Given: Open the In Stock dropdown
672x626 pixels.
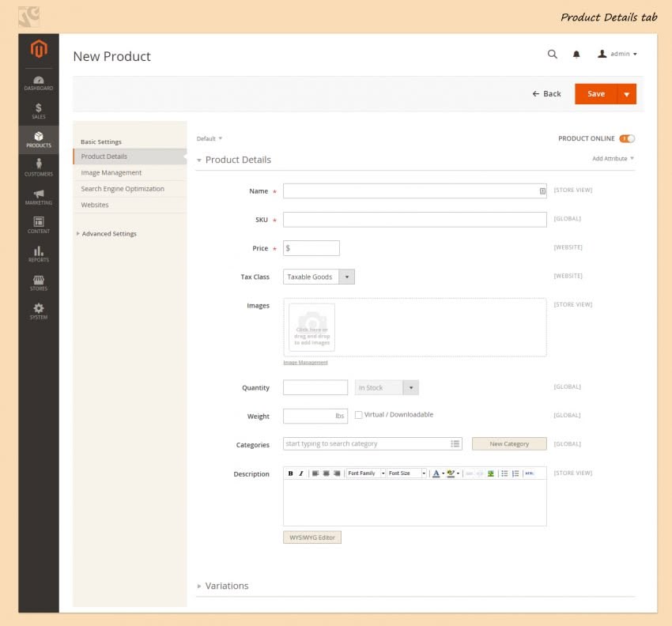Looking at the screenshot, I should click(x=387, y=388).
